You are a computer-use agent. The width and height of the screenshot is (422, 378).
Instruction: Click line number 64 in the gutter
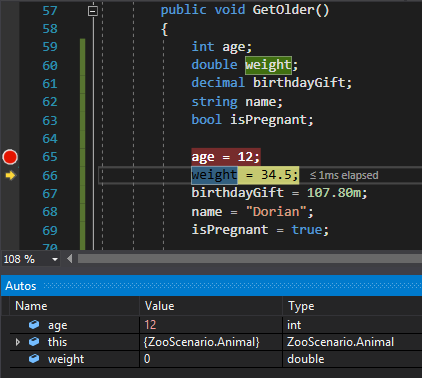(x=50, y=139)
